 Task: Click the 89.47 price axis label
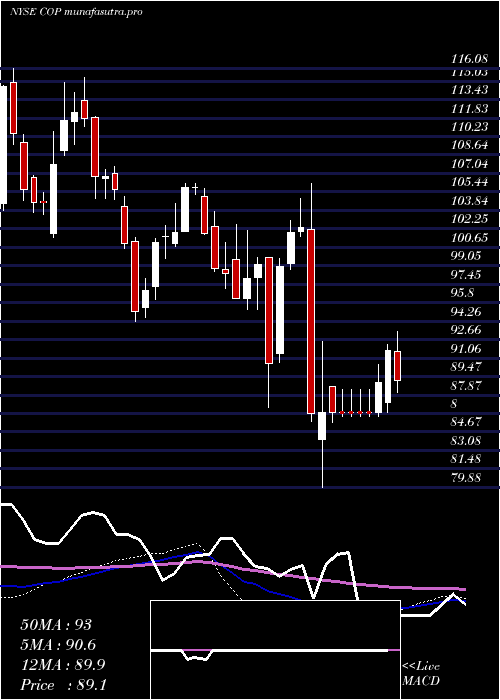click(x=466, y=367)
